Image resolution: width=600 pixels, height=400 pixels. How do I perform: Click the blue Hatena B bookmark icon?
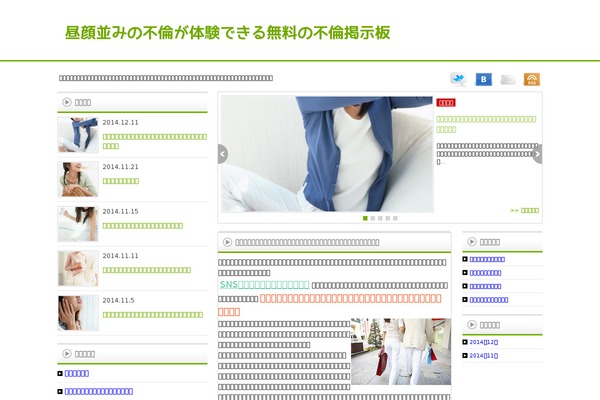click(483, 79)
